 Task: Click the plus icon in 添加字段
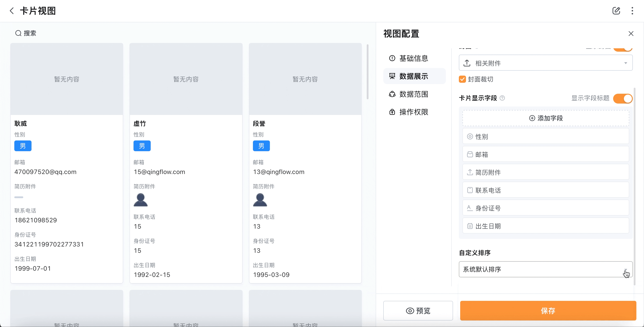[532, 118]
